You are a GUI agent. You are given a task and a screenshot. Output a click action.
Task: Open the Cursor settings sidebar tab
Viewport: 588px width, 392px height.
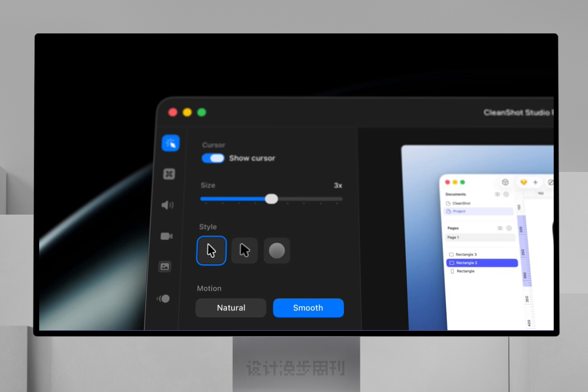pos(171,143)
